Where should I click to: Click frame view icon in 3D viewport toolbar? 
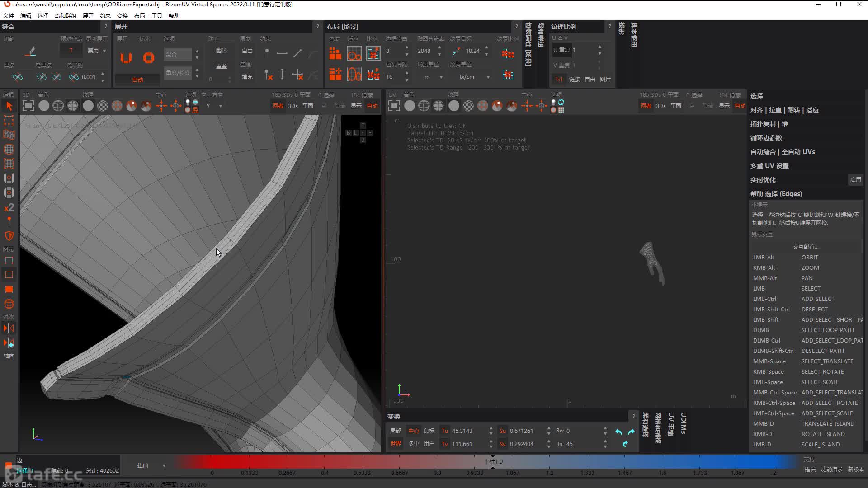(x=28, y=106)
